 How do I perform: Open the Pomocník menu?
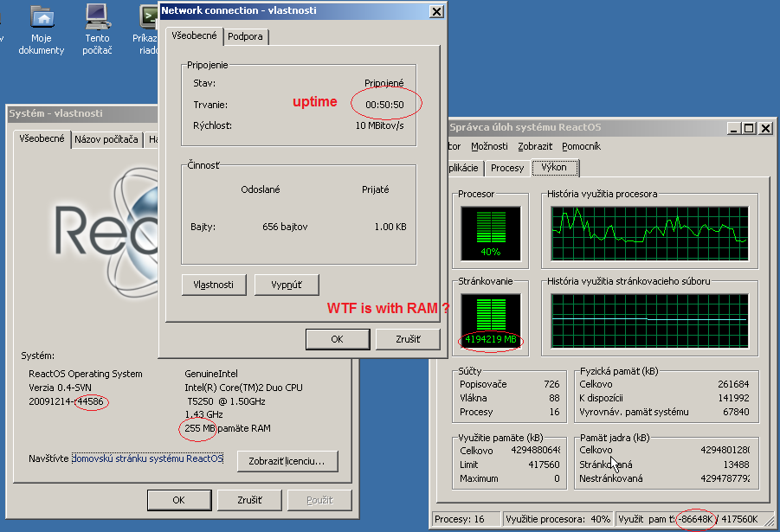[x=582, y=147]
